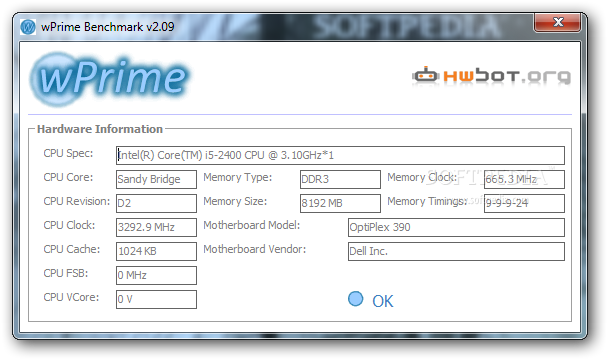The width and height of the screenshot is (608, 360).
Task: Click the "CPU VCore:" label
Action: tap(71, 298)
